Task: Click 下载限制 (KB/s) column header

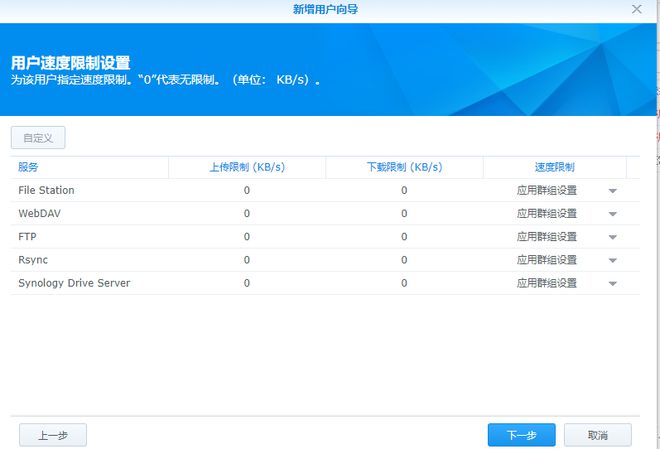Action: click(404, 167)
